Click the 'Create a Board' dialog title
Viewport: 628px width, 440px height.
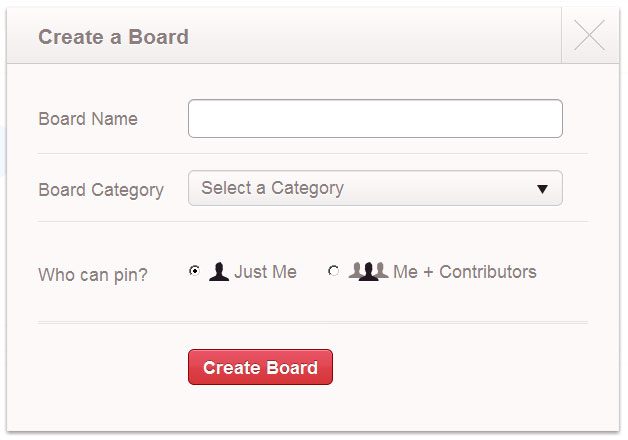pos(113,37)
